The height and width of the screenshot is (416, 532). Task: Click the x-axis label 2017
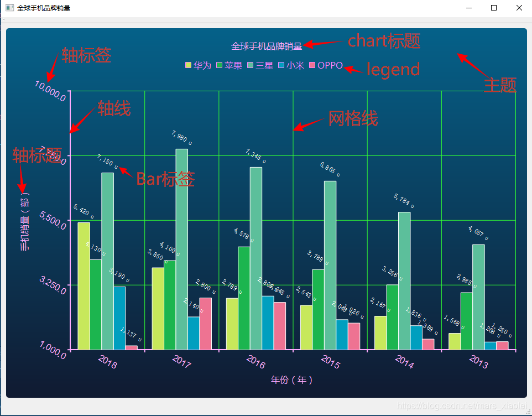(181, 362)
